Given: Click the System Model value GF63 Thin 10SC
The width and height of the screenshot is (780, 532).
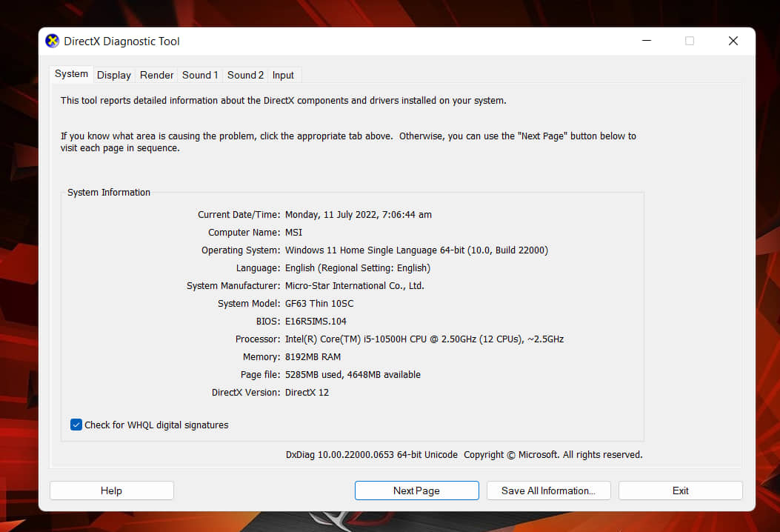Looking at the screenshot, I should click(x=319, y=304).
